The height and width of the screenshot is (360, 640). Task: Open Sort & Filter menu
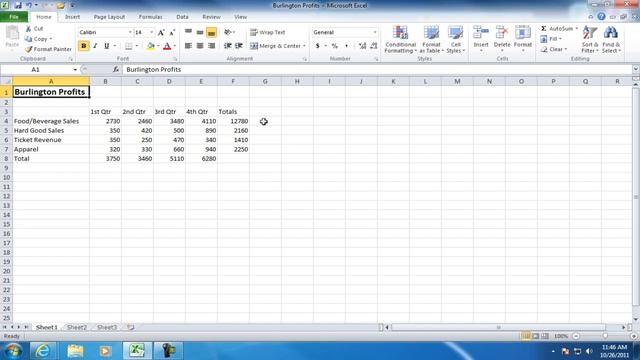click(590, 39)
